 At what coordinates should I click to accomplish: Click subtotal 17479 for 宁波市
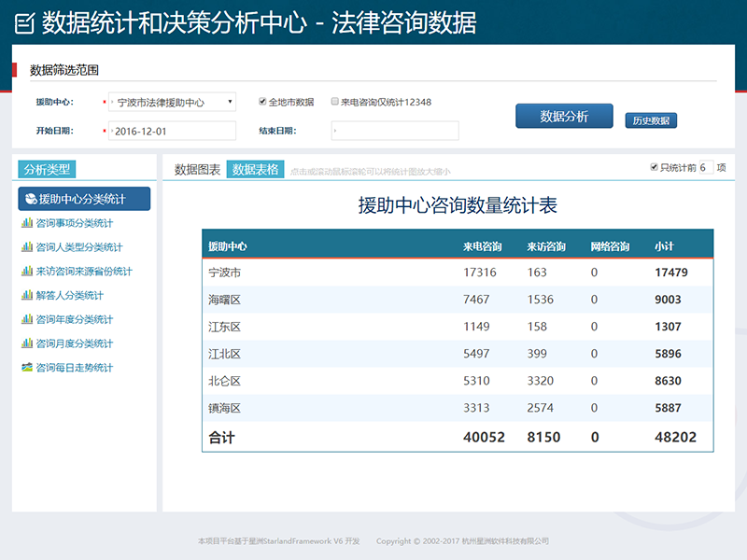(671, 273)
